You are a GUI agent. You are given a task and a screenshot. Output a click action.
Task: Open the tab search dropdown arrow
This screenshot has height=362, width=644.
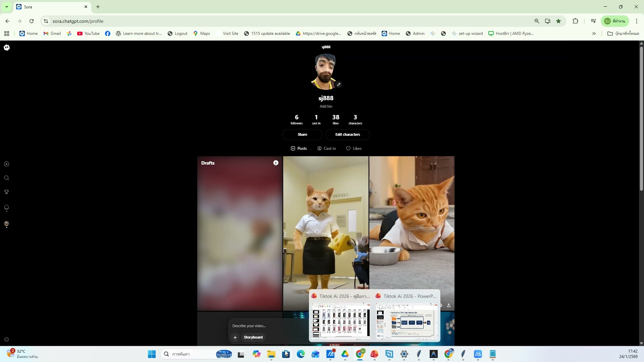click(6, 7)
